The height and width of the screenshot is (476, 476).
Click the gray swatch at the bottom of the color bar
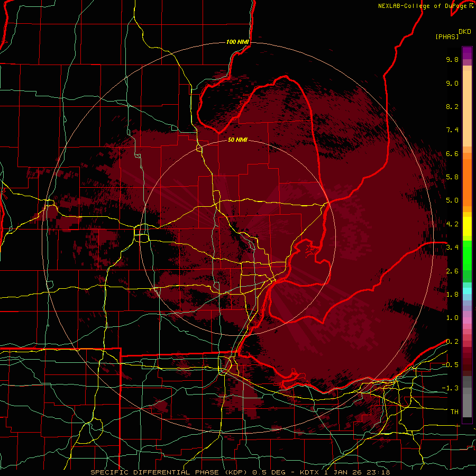point(467,407)
